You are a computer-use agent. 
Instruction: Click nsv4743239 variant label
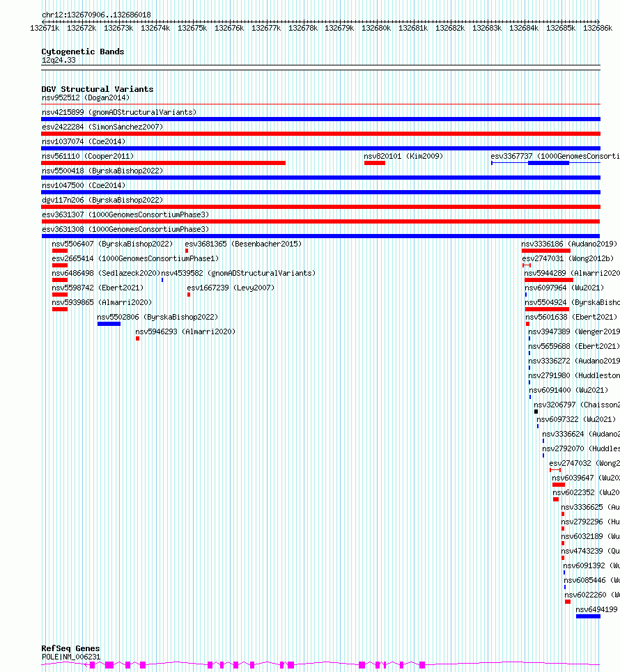591,551
